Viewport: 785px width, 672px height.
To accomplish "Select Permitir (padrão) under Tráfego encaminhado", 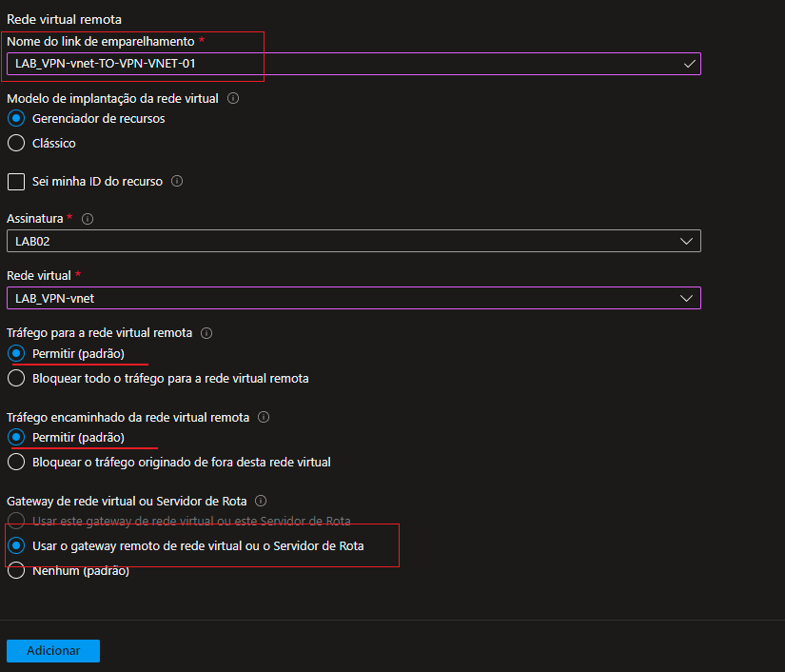I will point(15,437).
